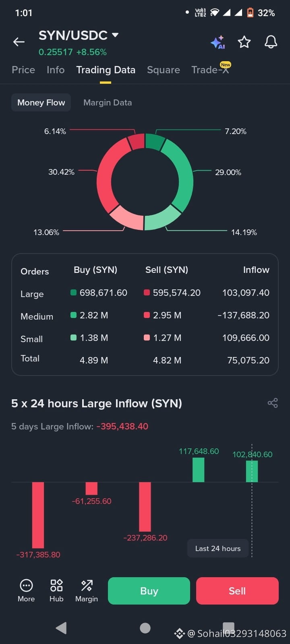Tap the red Sell button
290x644 pixels.
(x=237, y=590)
